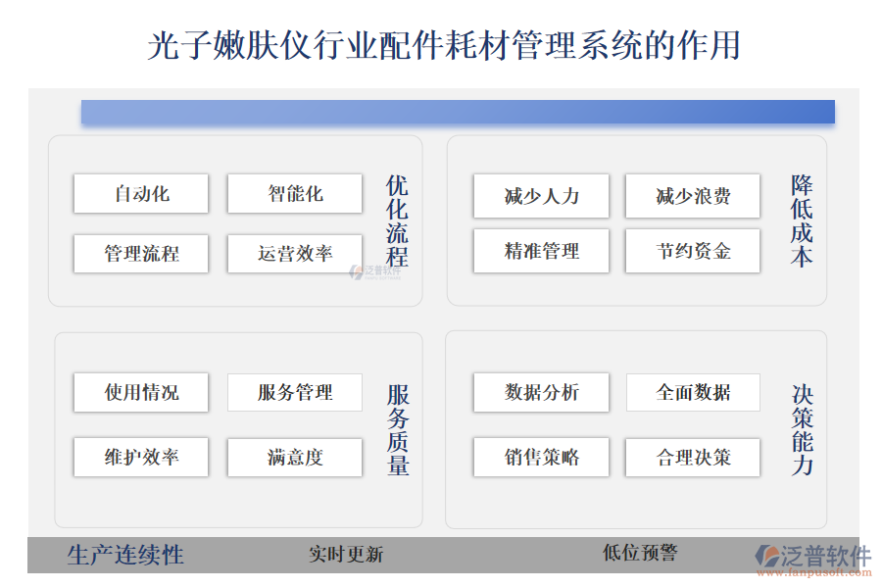This screenshot has width=882, height=588.
Task: Click the 自动化 box in 优化流程
Action: pyautogui.click(x=140, y=193)
